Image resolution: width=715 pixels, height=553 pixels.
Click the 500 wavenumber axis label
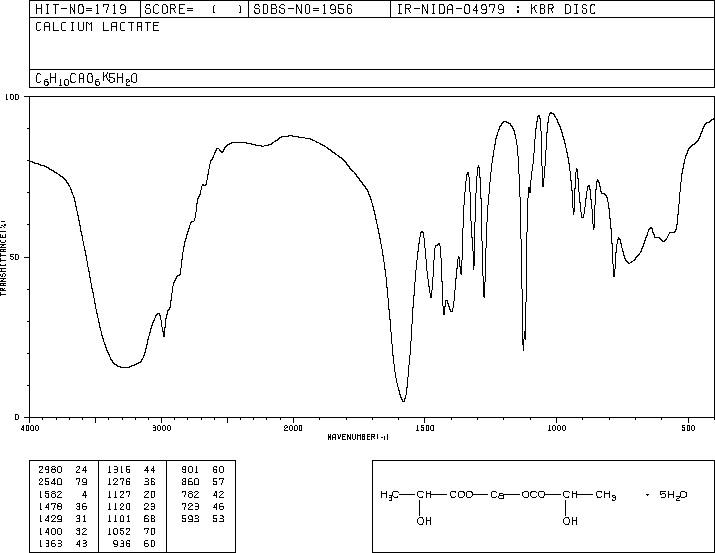point(688,428)
